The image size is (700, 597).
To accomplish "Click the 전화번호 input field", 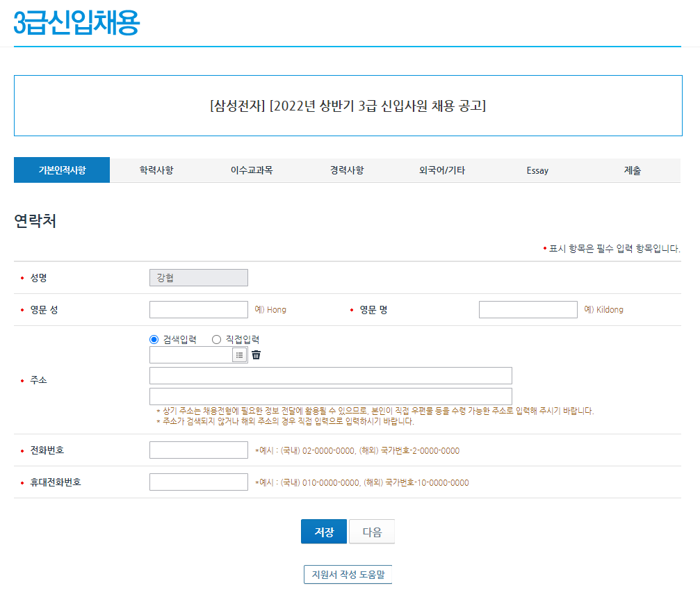I will (x=199, y=450).
